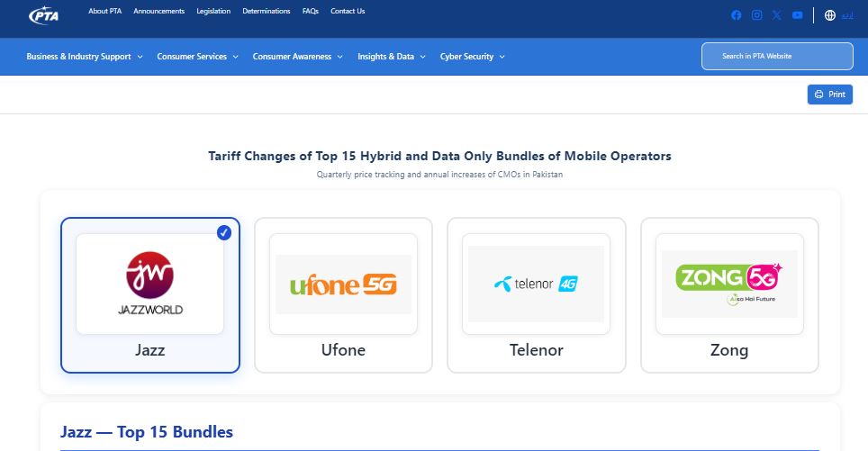Image resolution: width=868 pixels, height=451 pixels.
Task: Click the Tariff Changes page title
Action: click(x=439, y=156)
